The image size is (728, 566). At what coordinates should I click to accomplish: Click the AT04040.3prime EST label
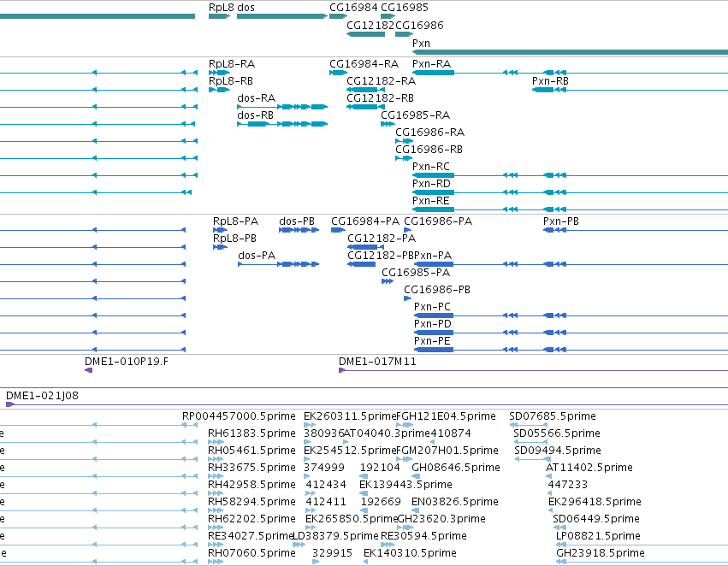387,433
